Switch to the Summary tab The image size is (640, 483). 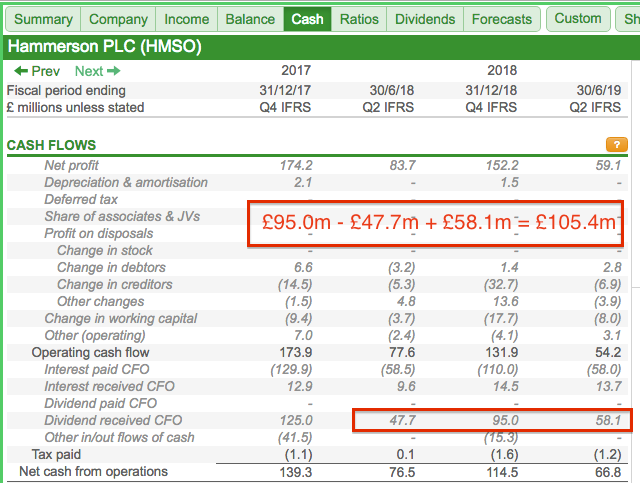point(43,19)
